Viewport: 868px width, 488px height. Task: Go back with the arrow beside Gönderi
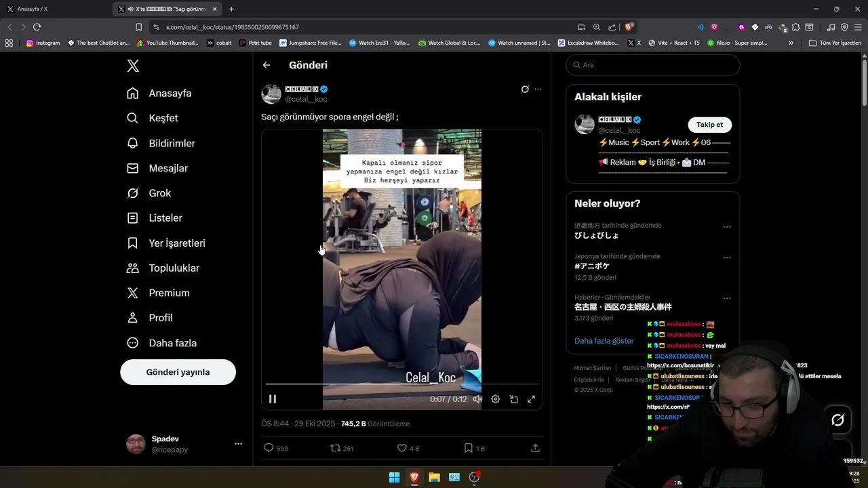pos(267,65)
